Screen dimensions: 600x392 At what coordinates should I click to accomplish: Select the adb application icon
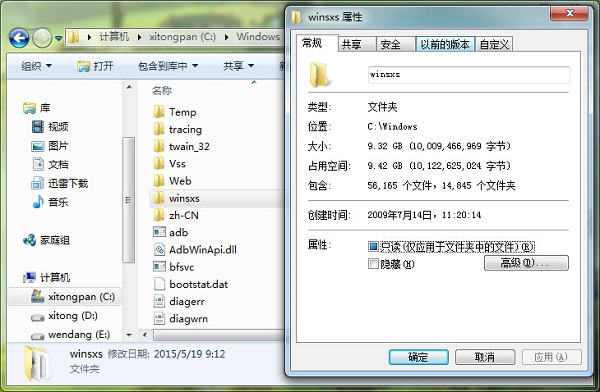(x=159, y=232)
